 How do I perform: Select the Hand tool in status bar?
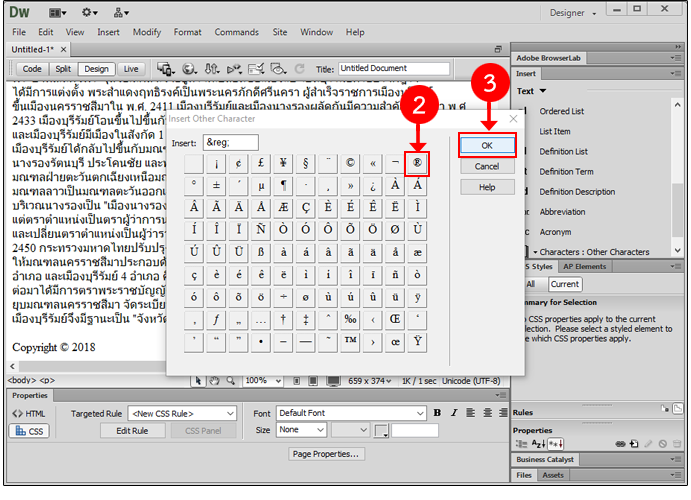point(214,381)
